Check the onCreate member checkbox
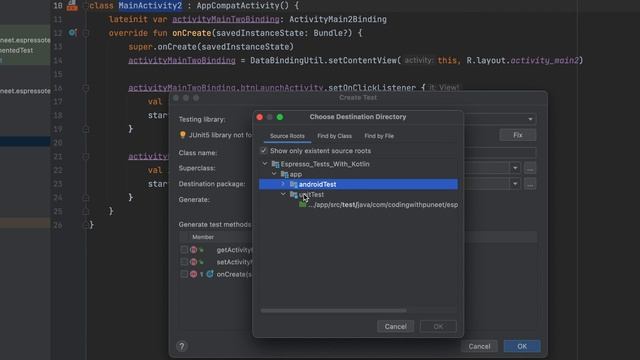640x360 pixels. click(184, 274)
